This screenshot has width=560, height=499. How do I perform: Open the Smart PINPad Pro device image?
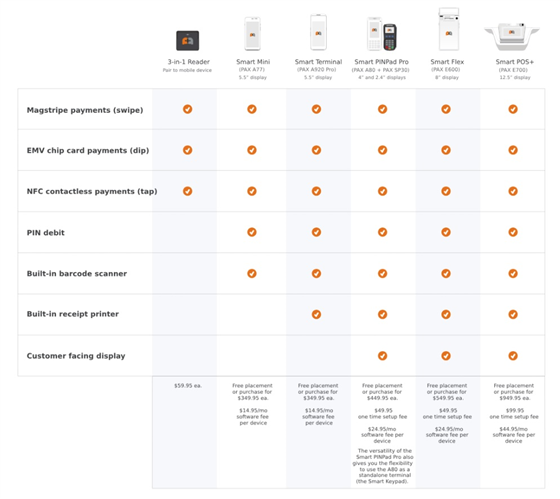pyautogui.click(x=382, y=34)
